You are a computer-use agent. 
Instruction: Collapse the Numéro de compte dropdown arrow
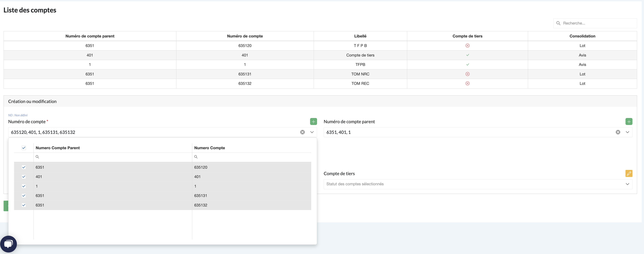tap(312, 132)
